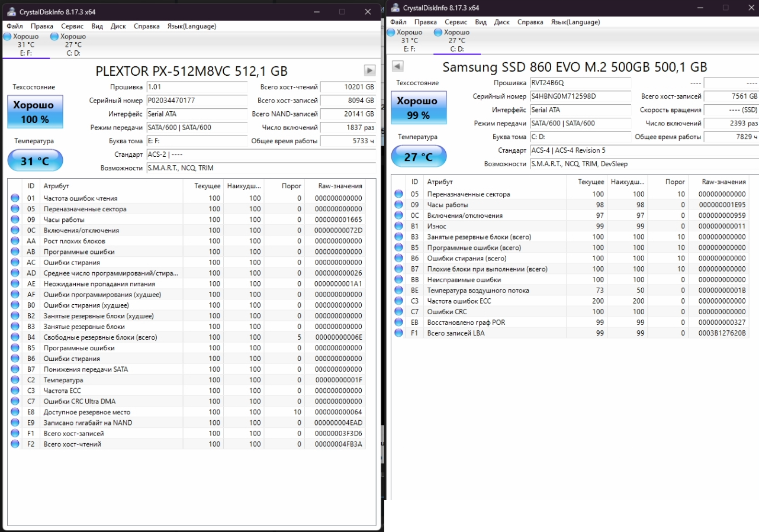Close the PLEXTOR CrystalDiskInfo window
759x532 pixels.
(x=368, y=12)
